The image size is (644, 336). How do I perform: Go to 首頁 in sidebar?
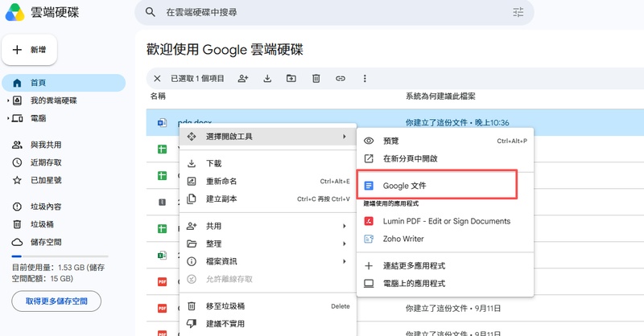coord(64,83)
